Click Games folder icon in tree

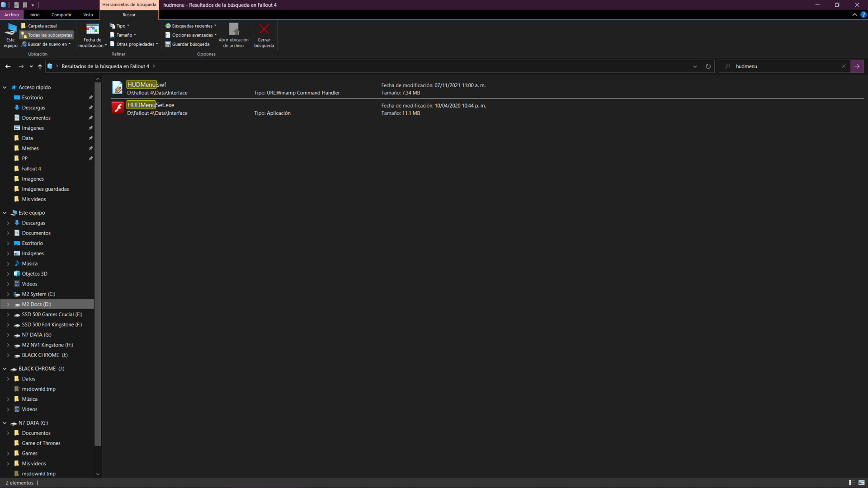point(17,453)
